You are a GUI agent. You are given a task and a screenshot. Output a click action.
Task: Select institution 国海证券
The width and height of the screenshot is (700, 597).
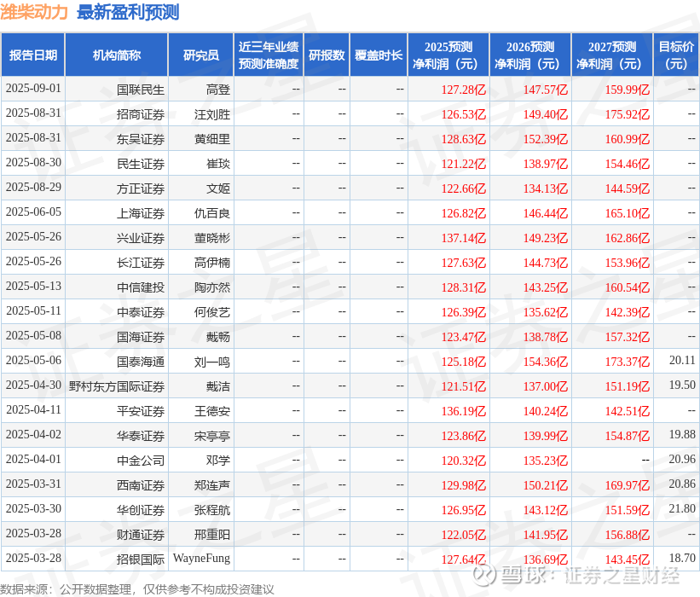coord(141,337)
